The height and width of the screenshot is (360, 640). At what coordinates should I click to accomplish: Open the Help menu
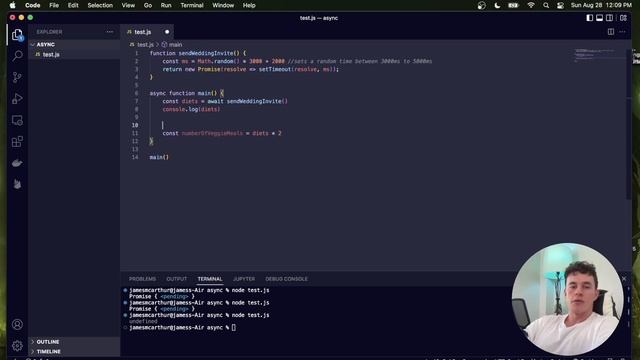click(249, 5)
